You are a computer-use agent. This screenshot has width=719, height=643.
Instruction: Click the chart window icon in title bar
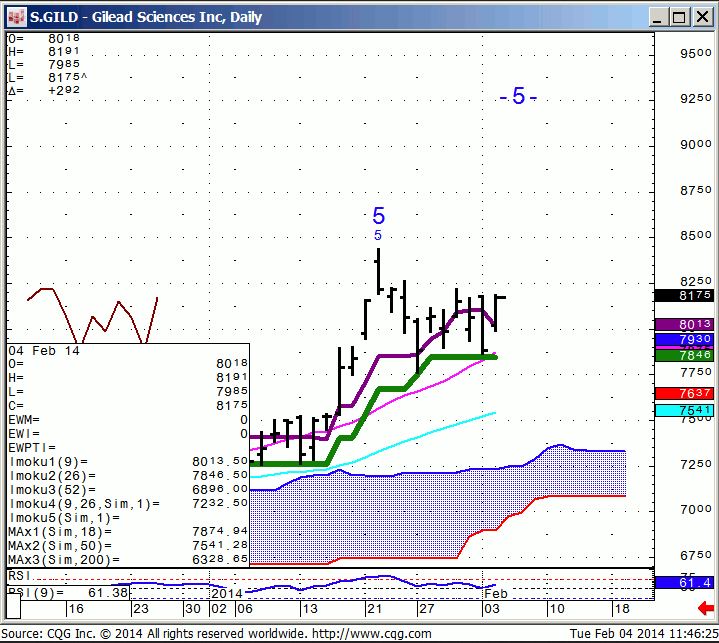pos(14,17)
